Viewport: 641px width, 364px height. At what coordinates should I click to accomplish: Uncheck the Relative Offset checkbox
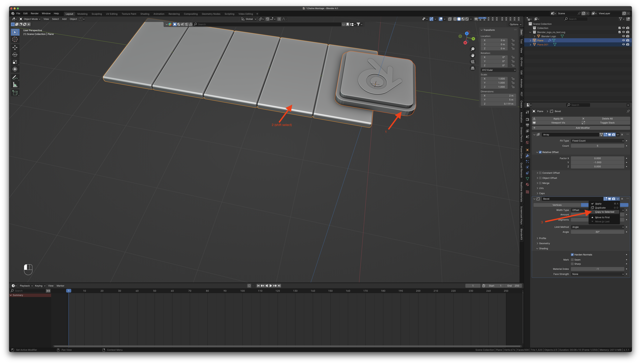pyautogui.click(x=540, y=152)
